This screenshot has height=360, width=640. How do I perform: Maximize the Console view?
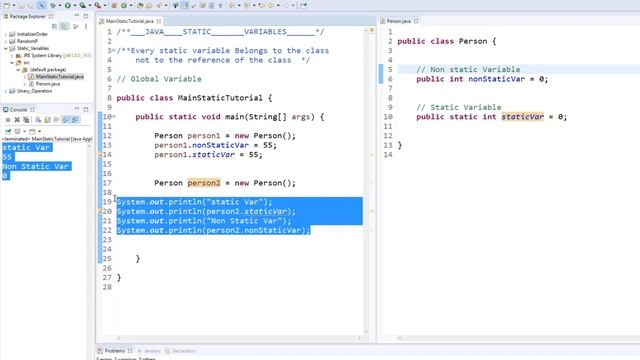(86, 109)
